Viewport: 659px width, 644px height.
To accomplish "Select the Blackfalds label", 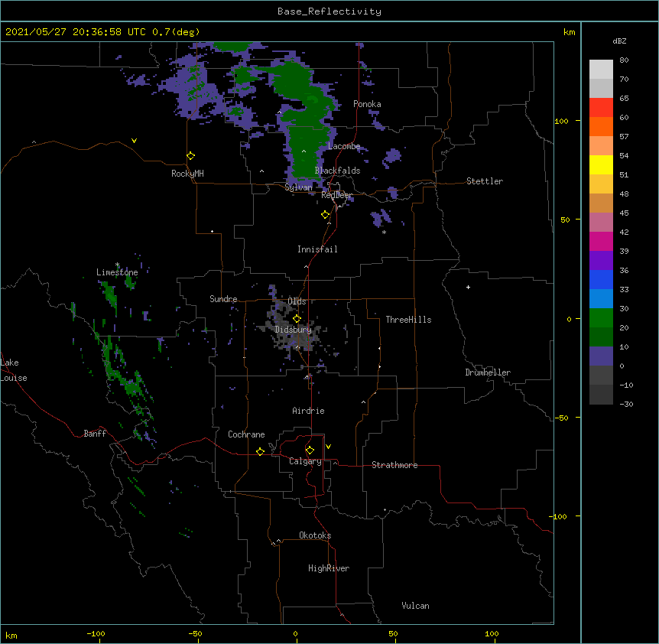I will (337, 171).
